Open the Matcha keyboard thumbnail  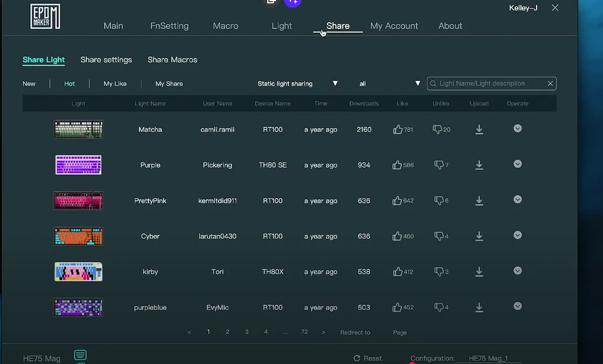click(x=78, y=130)
